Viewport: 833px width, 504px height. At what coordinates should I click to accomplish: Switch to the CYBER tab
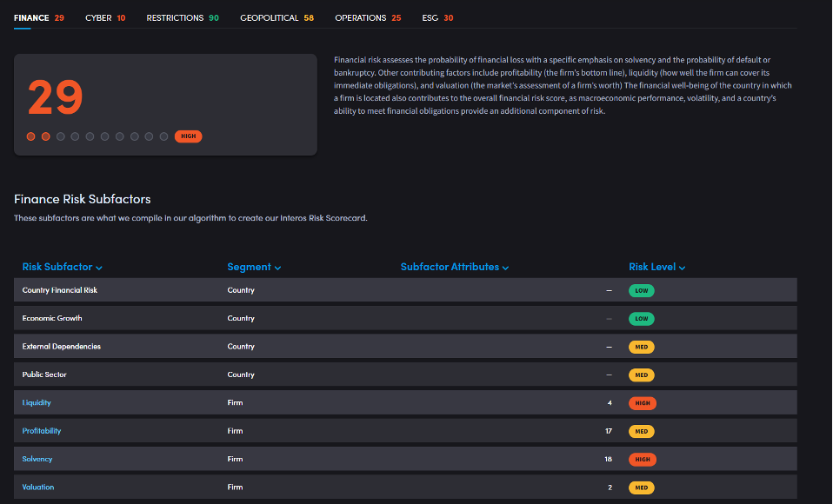[x=104, y=17]
